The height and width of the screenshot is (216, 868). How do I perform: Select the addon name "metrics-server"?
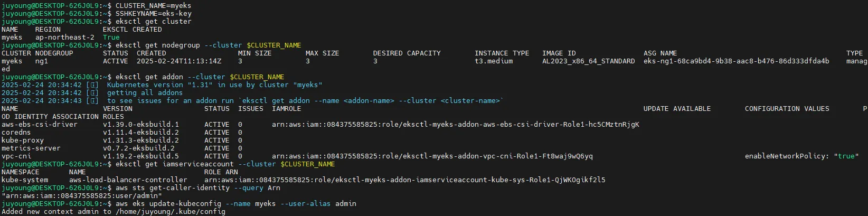31,148
